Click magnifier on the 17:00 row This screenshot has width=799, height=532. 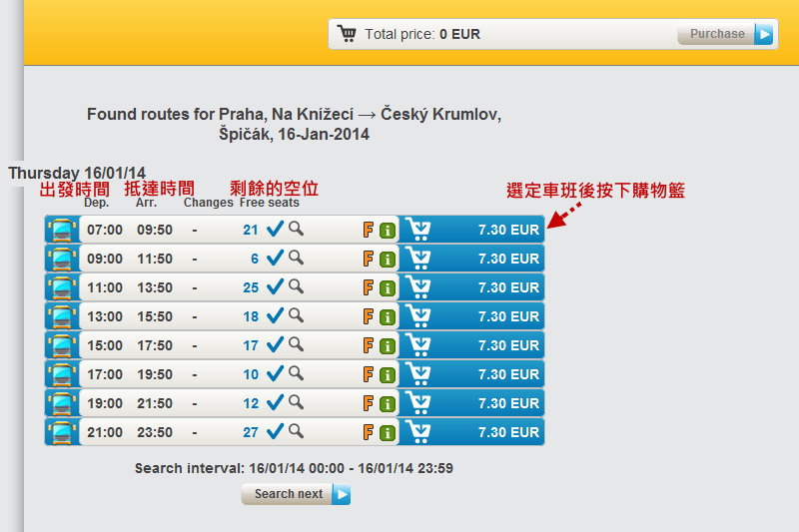pyautogui.click(x=296, y=373)
